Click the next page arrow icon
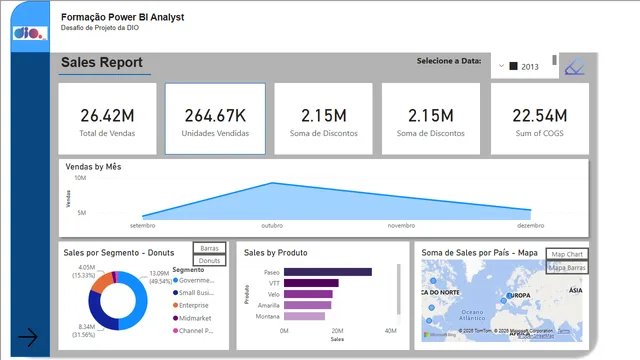 [x=28, y=337]
